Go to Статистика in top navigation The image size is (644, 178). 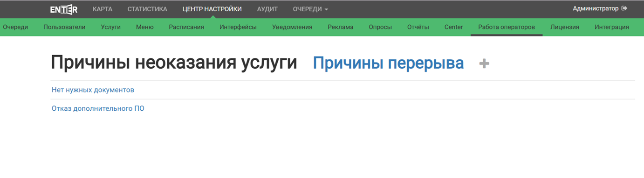coord(147,9)
